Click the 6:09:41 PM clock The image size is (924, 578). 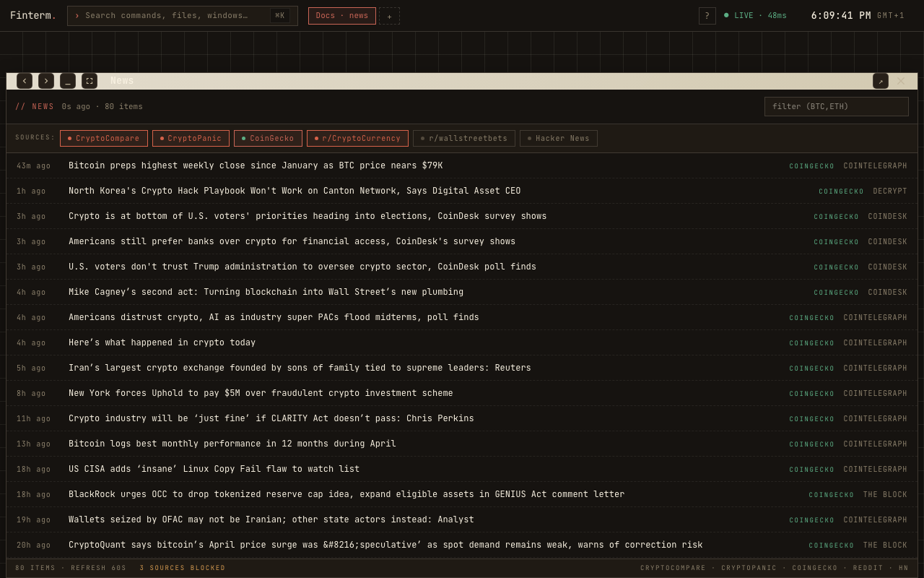pos(841,16)
